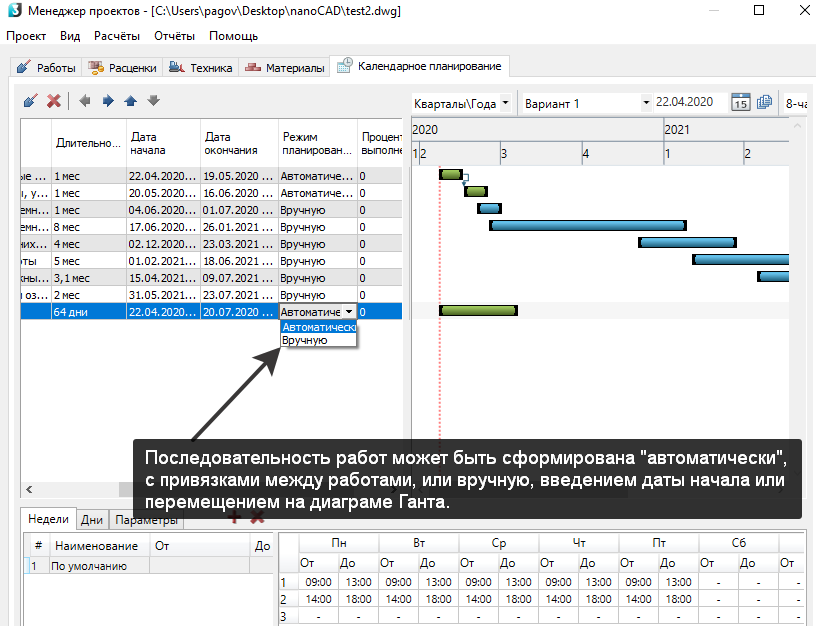Switch to the Расценки tab
The image size is (816, 626).
point(122,68)
